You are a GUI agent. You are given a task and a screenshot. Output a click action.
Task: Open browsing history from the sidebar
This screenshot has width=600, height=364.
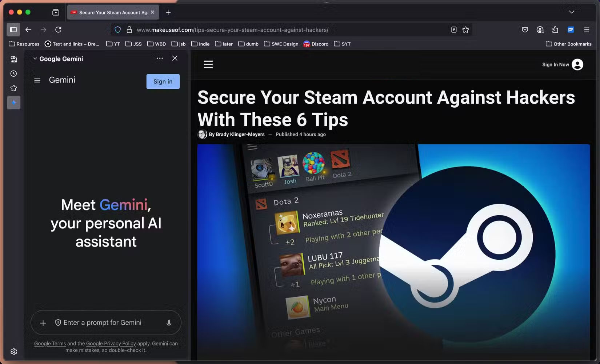(13, 73)
